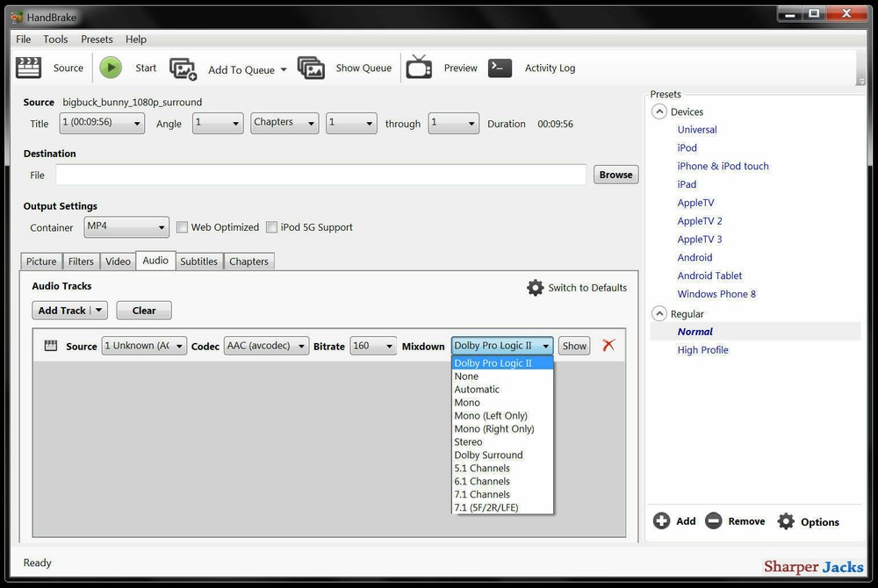Image resolution: width=878 pixels, height=588 pixels.
Task: Add a new preset with the plus icon
Action: tap(661, 520)
